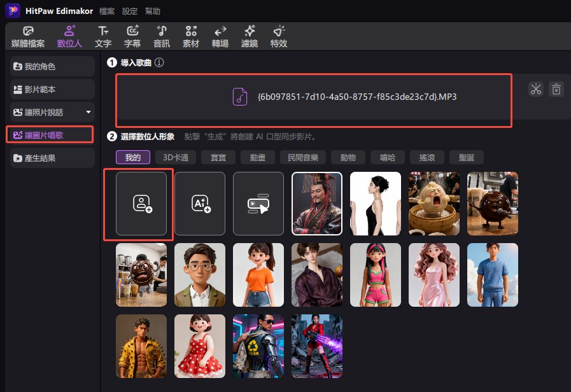Select the man in maroon shirt avatar
Image resolution: width=571 pixels, height=392 pixels.
click(x=317, y=275)
